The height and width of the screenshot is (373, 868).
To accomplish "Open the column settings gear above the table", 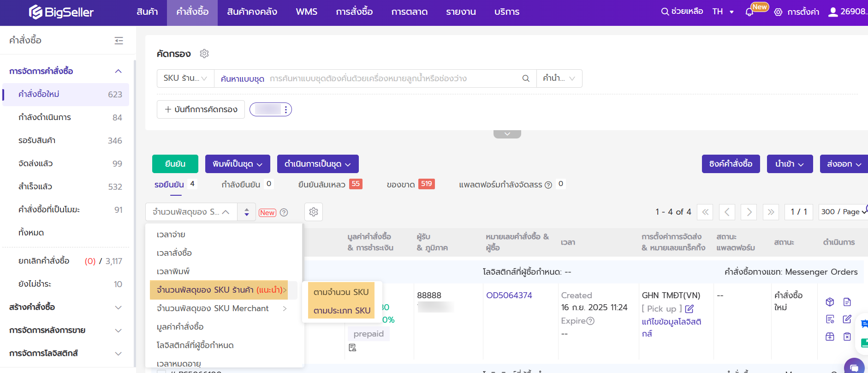I will coord(314,212).
